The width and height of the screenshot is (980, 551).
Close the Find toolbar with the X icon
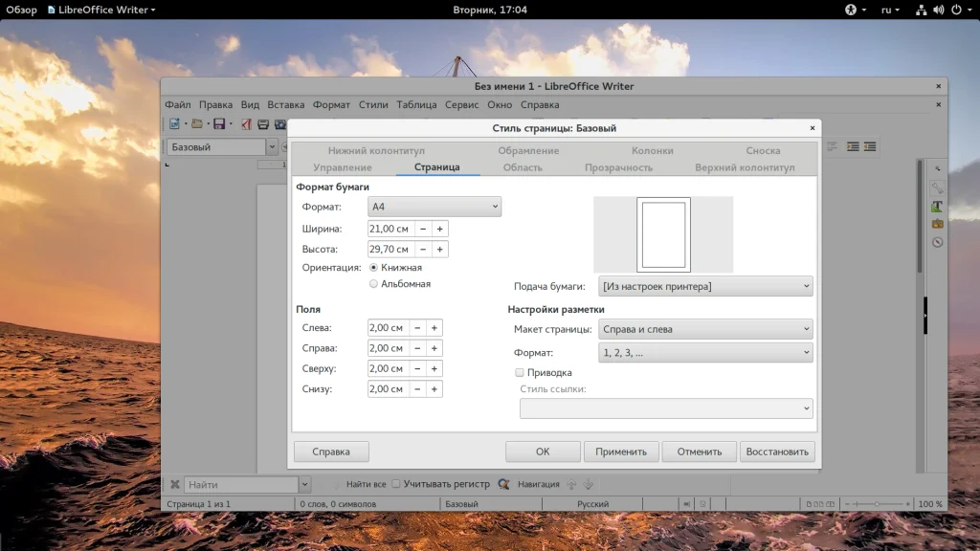(174, 485)
